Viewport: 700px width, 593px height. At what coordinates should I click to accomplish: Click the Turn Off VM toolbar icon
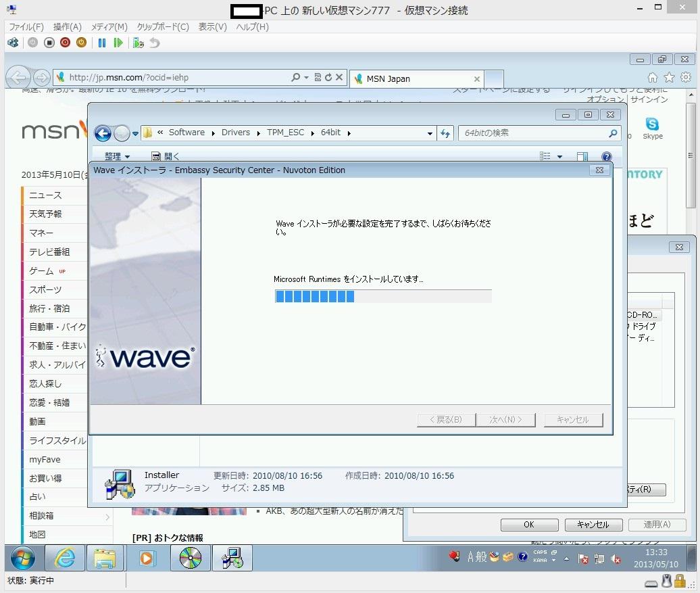point(49,43)
